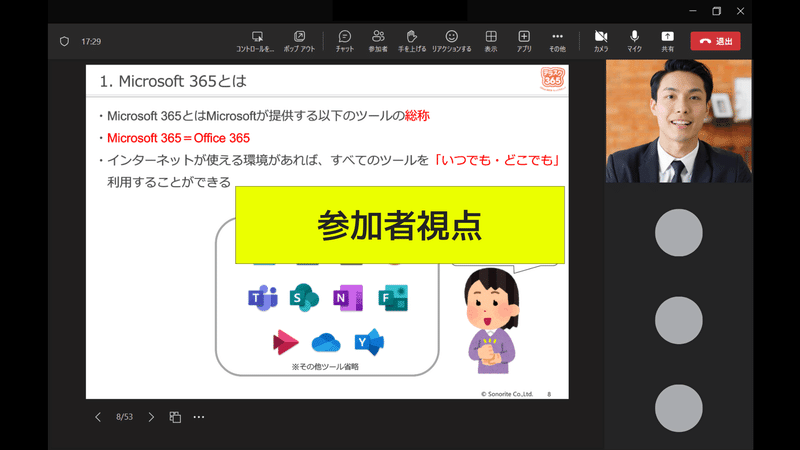Open the apps panel

coord(524,41)
